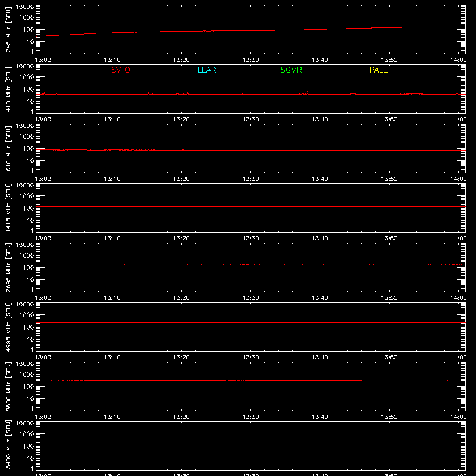This screenshot has width=476, height=476.
Task: Click the 13:00 tick label below the 1415 MHz plot
Action: tap(43, 239)
